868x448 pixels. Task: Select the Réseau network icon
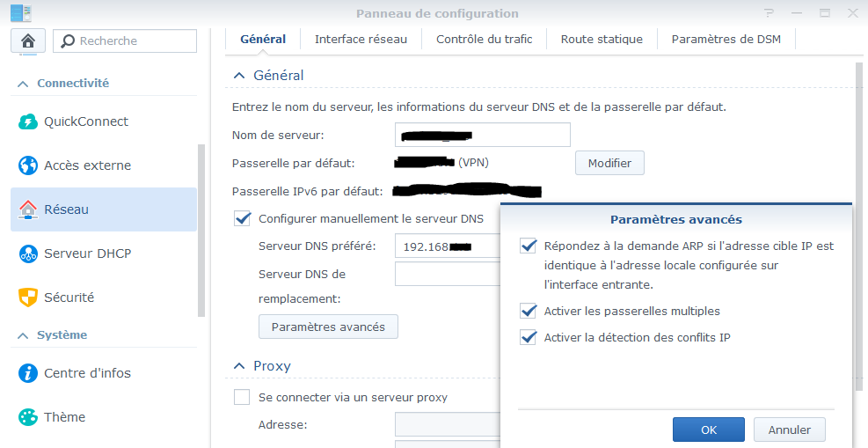pyautogui.click(x=28, y=209)
